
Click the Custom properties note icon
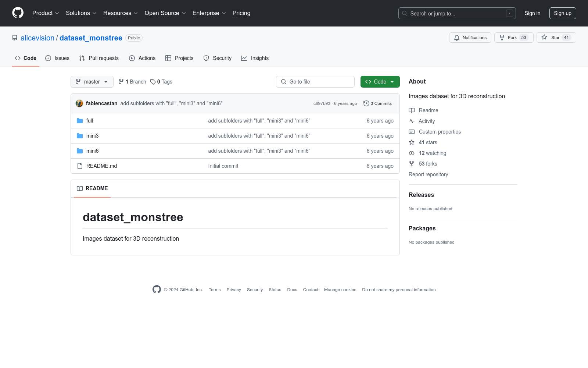tap(412, 132)
